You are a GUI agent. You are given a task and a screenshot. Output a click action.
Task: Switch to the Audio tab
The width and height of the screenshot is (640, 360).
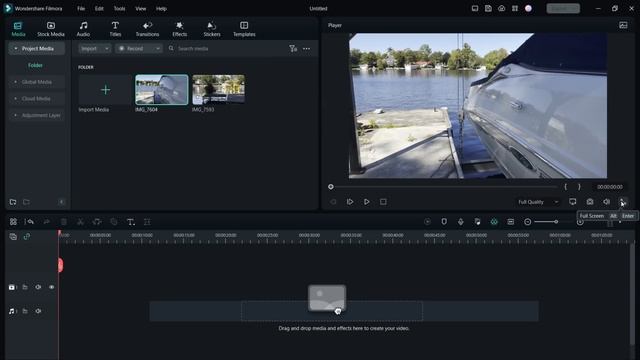pyautogui.click(x=83, y=29)
